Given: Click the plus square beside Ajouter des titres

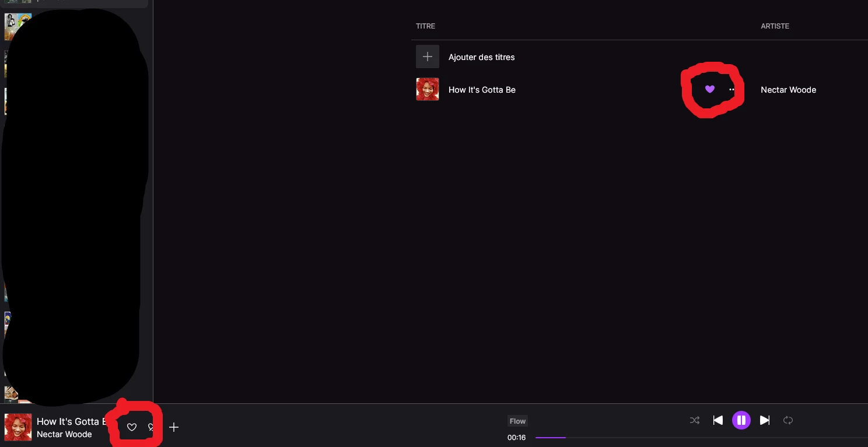Looking at the screenshot, I should pyautogui.click(x=427, y=57).
